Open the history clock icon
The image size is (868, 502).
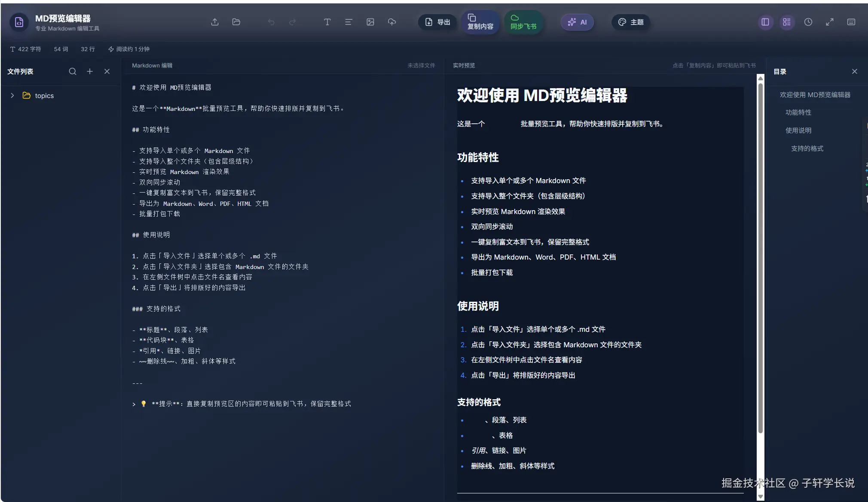[x=808, y=22]
